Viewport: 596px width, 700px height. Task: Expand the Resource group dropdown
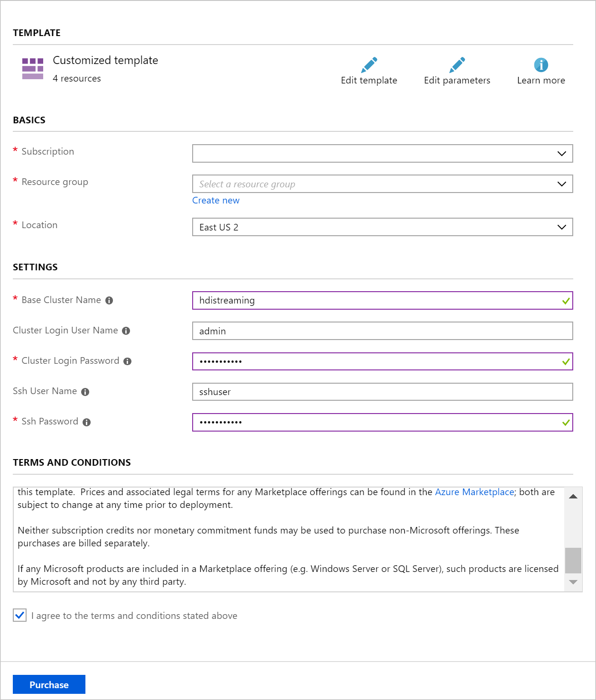pyautogui.click(x=382, y=184)
